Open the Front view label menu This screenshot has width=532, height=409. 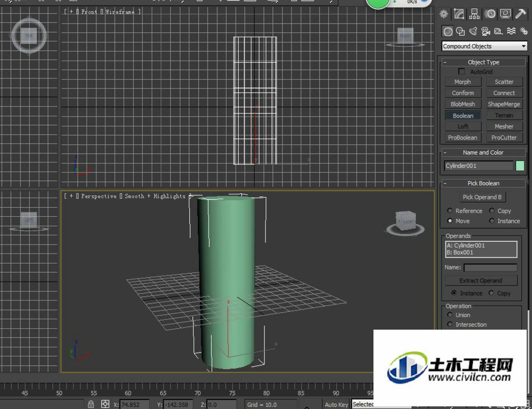point(89,12)
